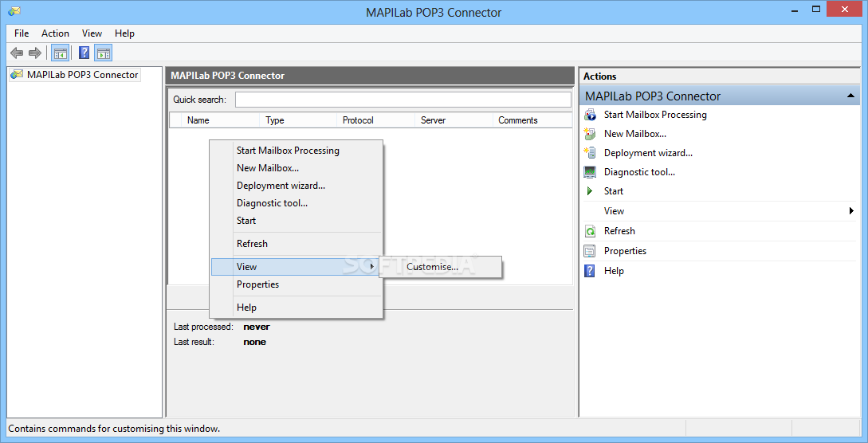Collapse MAPILab POP3 Connector actions section
Image resolution: width=868 pixels, height=443 pixels.
point(850,96)
